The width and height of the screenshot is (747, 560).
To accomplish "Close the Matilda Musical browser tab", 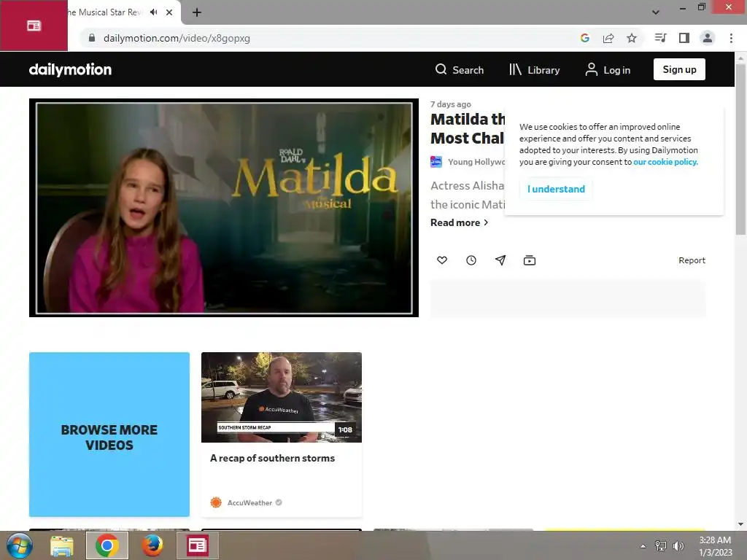I will [x=169, y=12].
